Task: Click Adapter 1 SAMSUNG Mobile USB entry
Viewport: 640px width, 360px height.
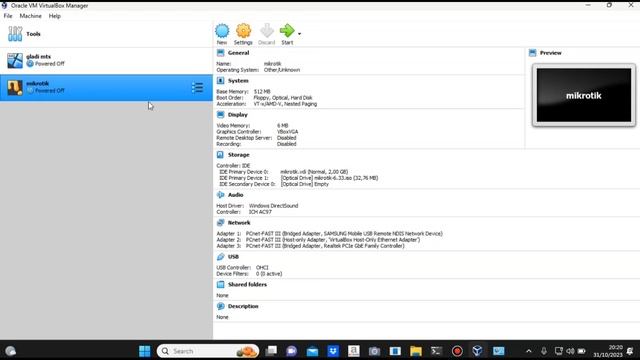Action: [344, 233]
